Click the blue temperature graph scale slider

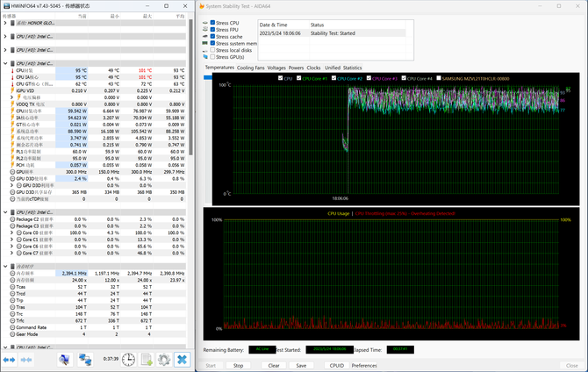click(x=208, y=77)
